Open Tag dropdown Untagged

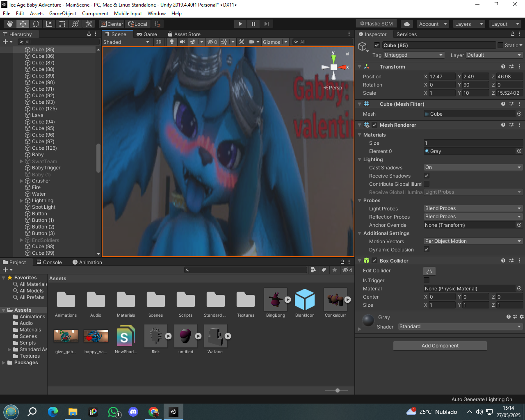coord(413,55)
